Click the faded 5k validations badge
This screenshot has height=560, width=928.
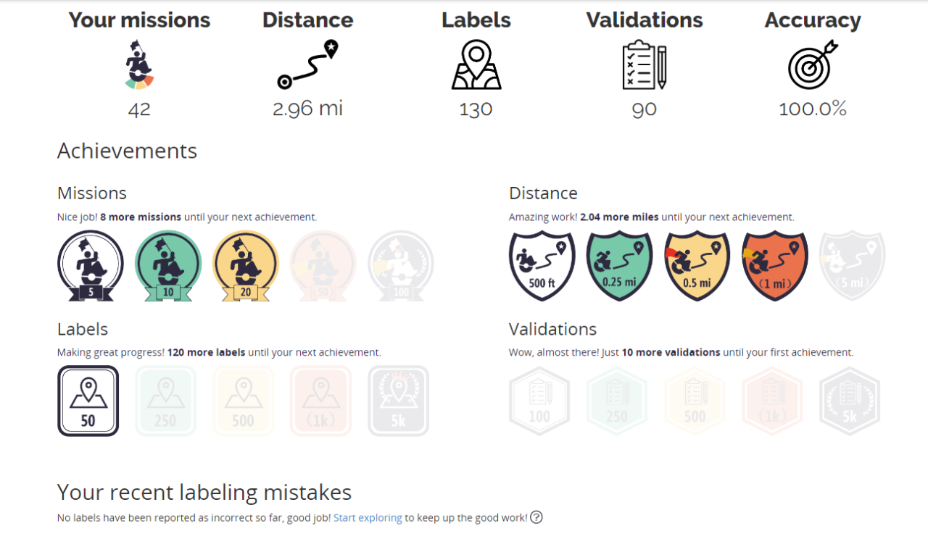(x=850, y=401)
